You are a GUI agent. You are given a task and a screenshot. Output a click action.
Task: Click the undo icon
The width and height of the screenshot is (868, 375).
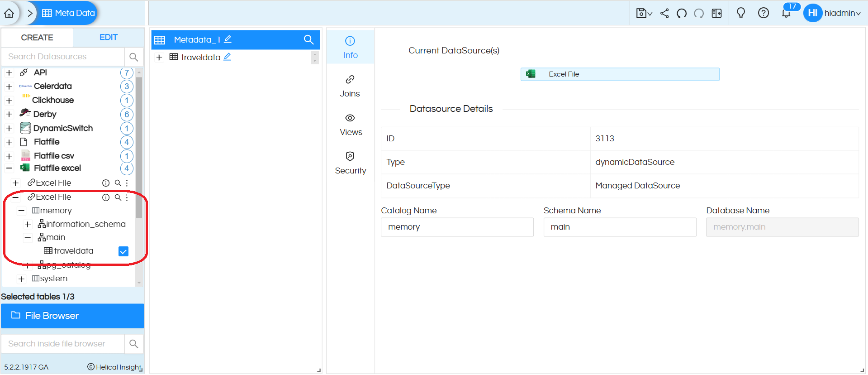pyautogui.click(x=682, y=13)
